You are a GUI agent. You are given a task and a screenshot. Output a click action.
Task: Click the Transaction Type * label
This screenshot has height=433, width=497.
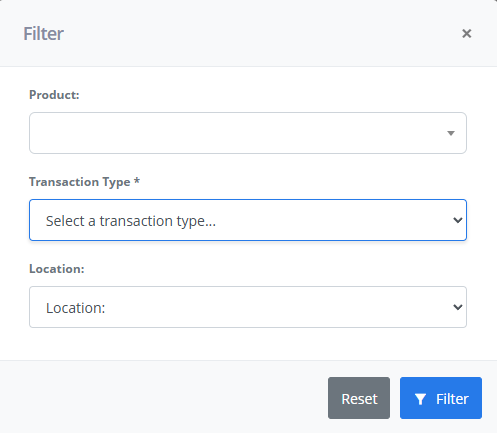point(84,182)
